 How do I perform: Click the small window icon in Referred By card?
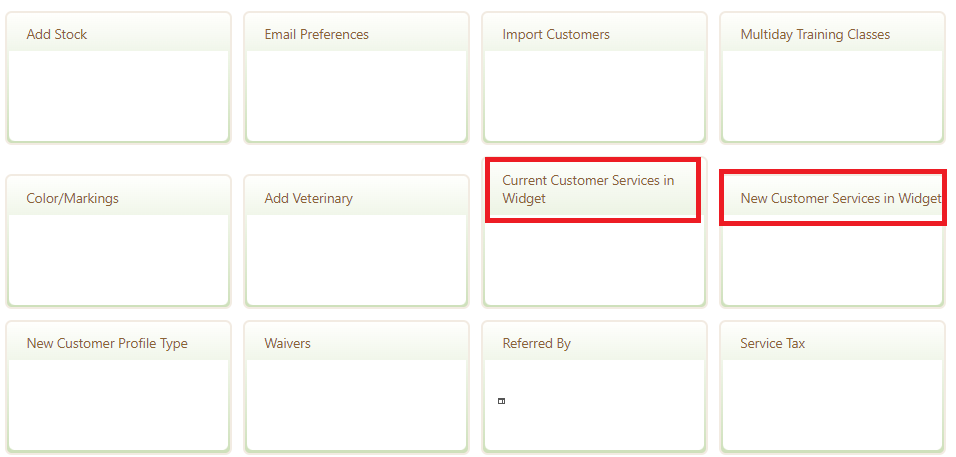point(501,401)
